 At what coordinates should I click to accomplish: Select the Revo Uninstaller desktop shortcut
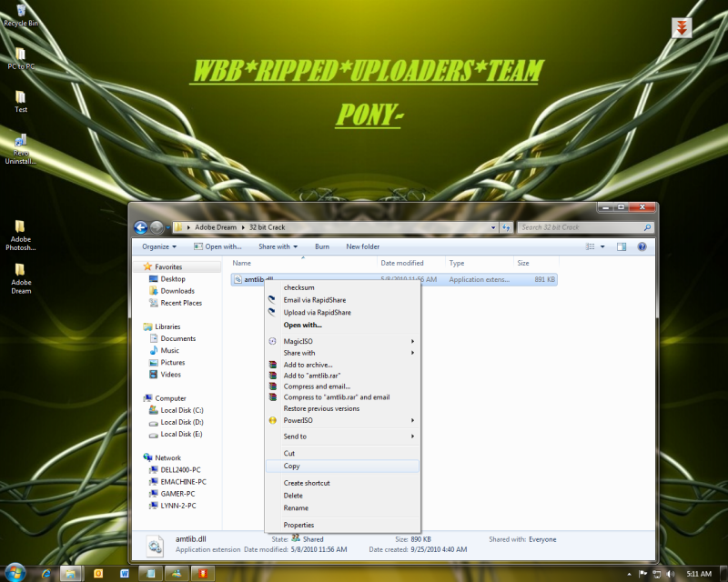pos(21,148)
